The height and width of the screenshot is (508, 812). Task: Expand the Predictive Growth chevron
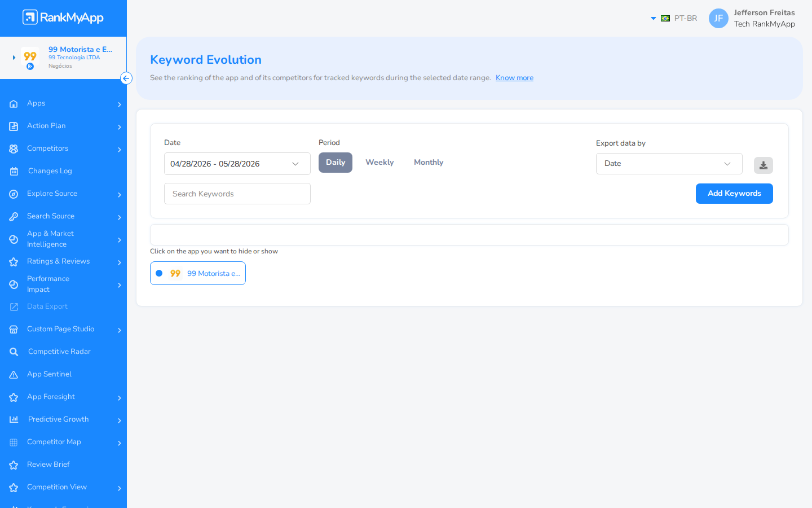(x=120, y=421)
